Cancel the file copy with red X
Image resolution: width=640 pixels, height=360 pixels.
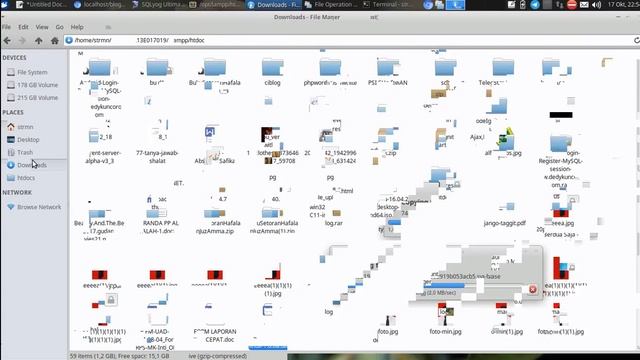[533, 289]
